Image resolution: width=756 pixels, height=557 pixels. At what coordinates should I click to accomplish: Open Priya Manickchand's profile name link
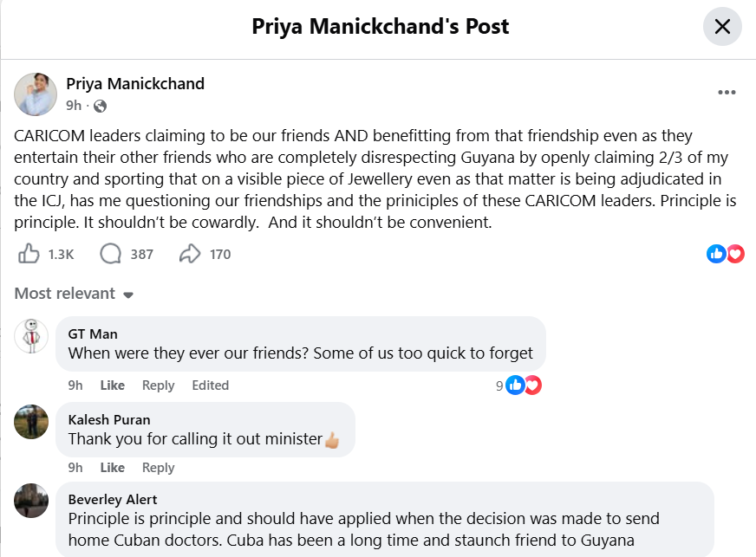(x=135, y=84)
